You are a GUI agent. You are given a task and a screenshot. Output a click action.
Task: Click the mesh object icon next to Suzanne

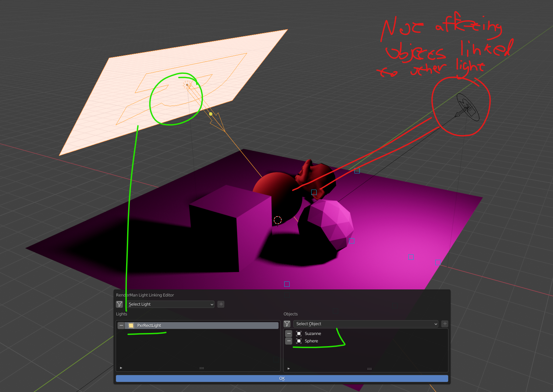299,333
